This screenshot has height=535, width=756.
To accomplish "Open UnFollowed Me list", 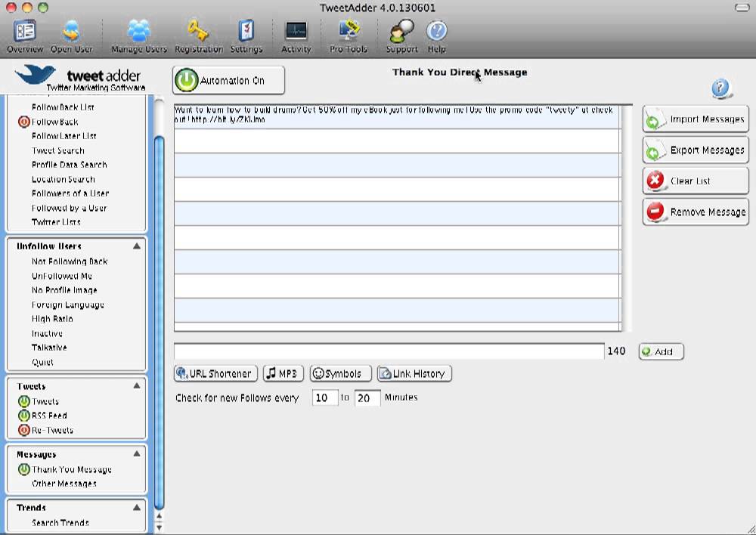I will [62, 276].
